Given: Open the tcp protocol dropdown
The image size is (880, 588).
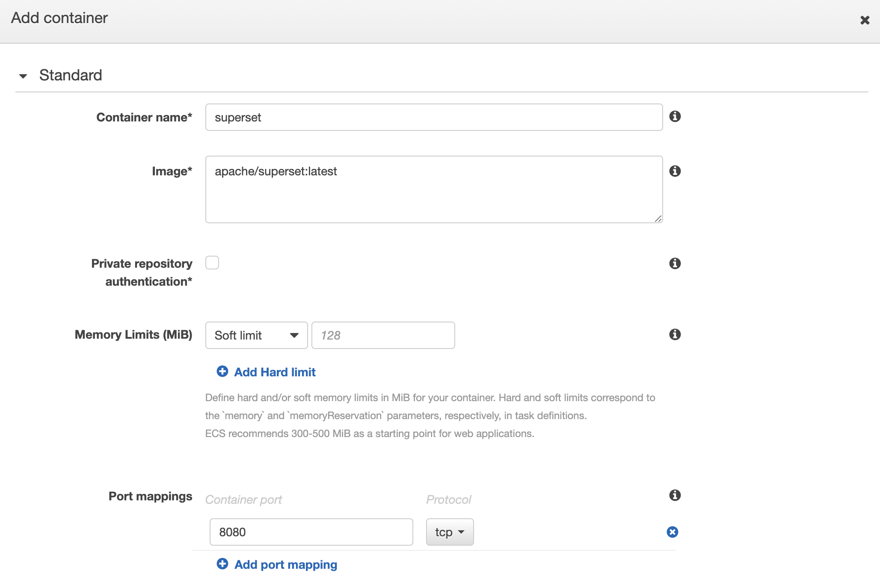Looking at the screenshot, I should click(x=450, y=532).
